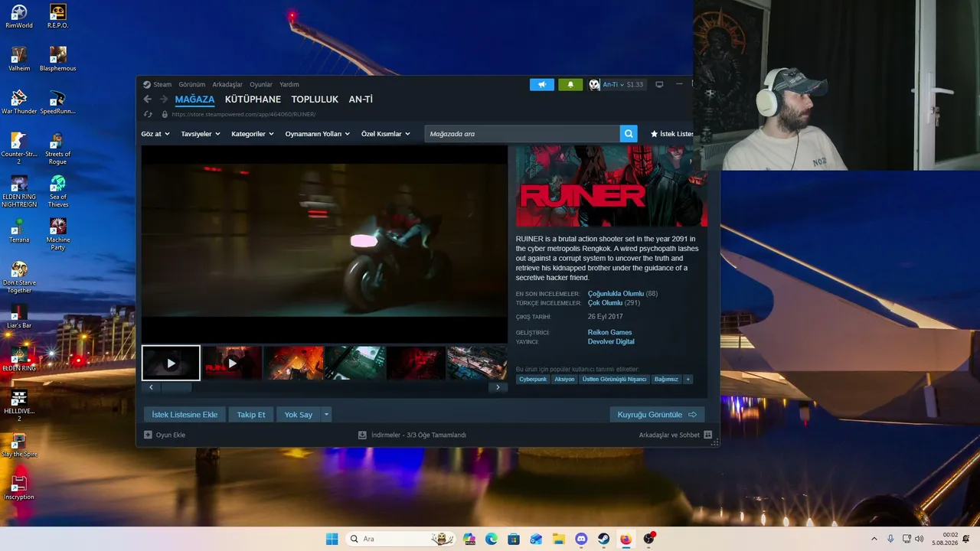The image size is (980, 551).
Task: Expand the Özel Kısımlar dropdown
Action: coord(386,134)
